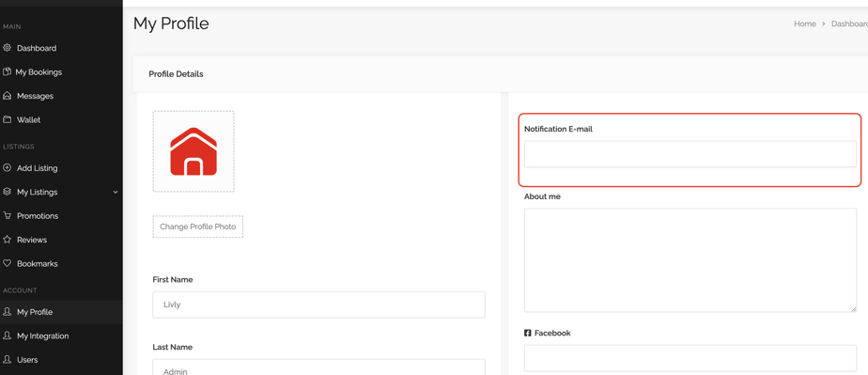
Task: Click the First Name label
Action: coord(173,280)
